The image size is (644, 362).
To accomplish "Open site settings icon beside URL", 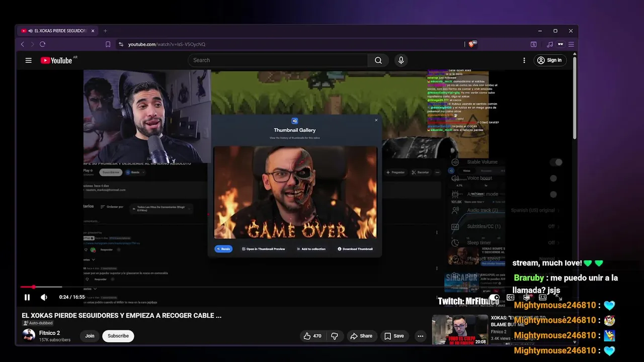I will click(x=121, y=44).
